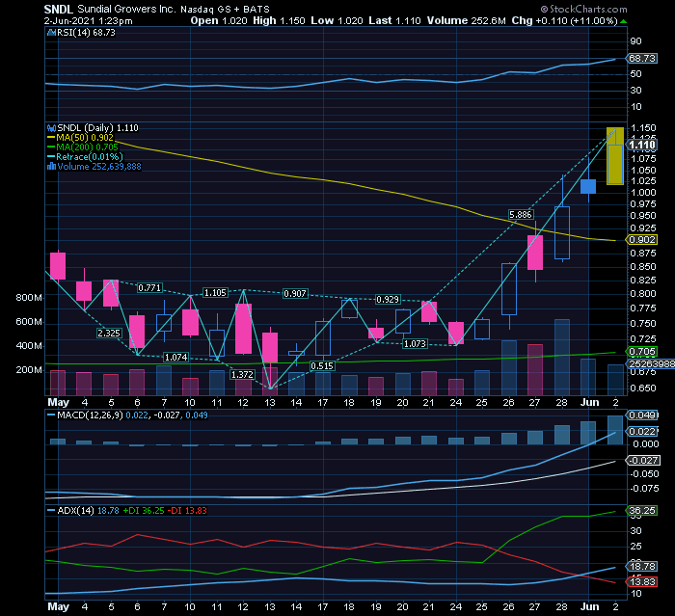The width and height of the screenshot is (675, 616).
Task: Click the blue 18.78 tag on ADX axis
Action: 642,567
